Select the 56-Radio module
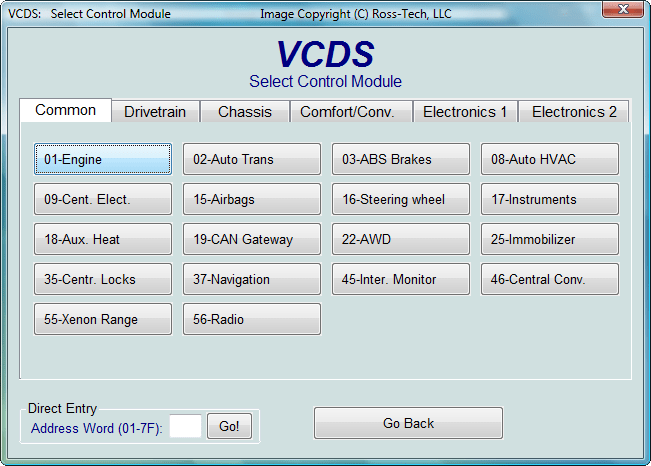The width and height of the screenshot is (651, 466). click(252, 319)
